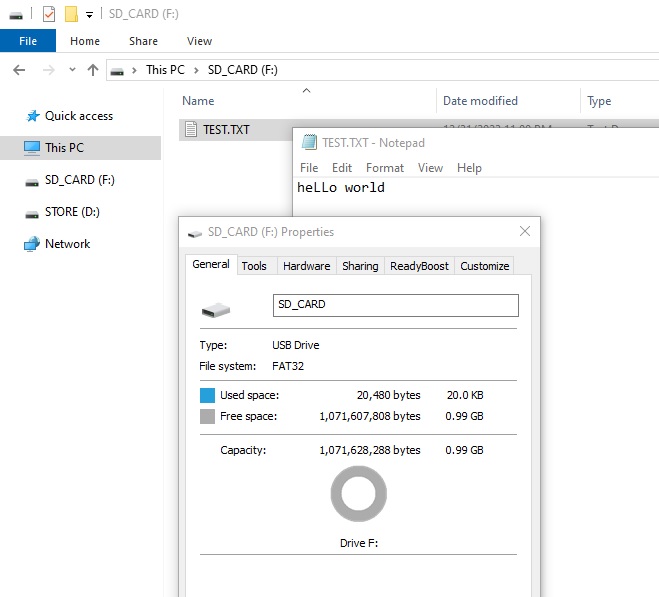Expand the chevron before This PC in address bar
The height and width of the screenshot is (597, 659).
pos(134,71)
